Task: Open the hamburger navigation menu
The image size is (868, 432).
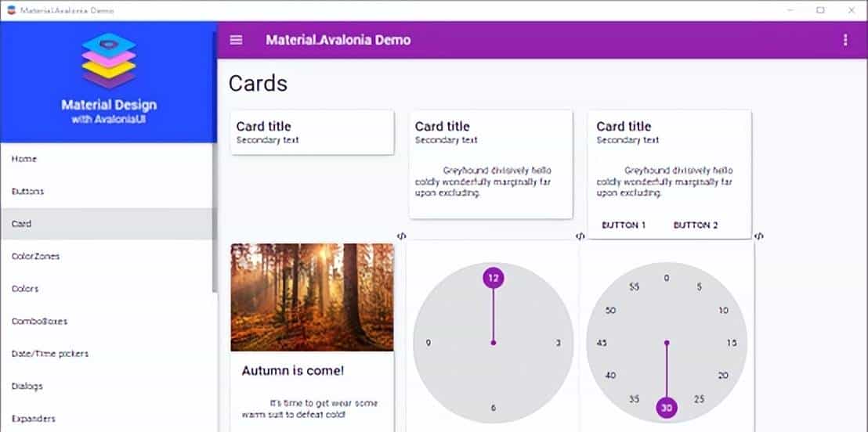Action: (236, 40)
